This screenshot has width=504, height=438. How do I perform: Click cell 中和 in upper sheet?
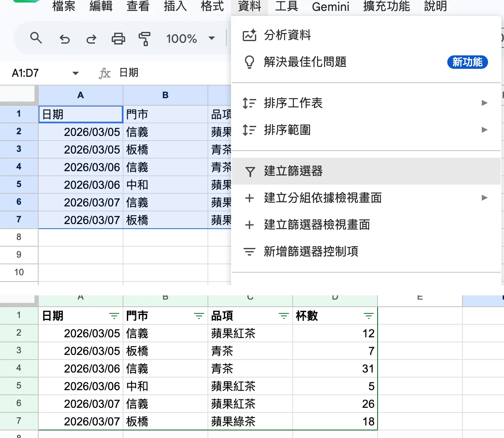(165, 185)
